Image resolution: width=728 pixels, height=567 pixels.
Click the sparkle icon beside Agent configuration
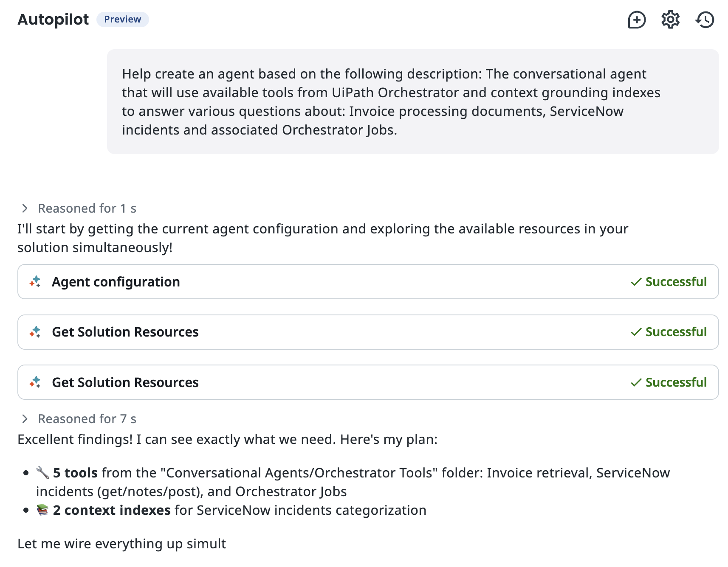(35, 282)
